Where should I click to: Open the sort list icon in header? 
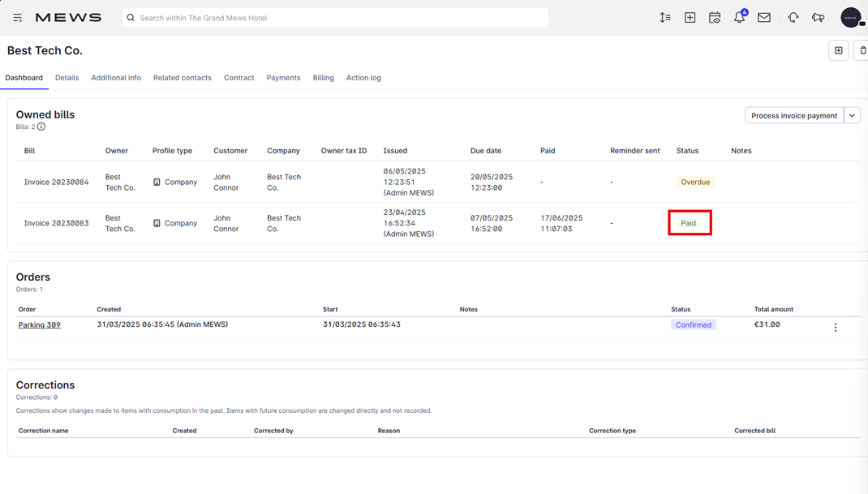(x=665, y=18)
